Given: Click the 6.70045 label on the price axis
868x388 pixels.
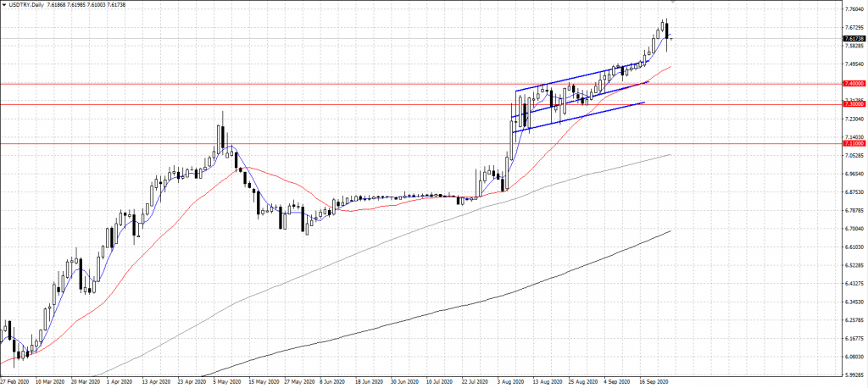Looking at the screenshot, I should click(854, 228).
